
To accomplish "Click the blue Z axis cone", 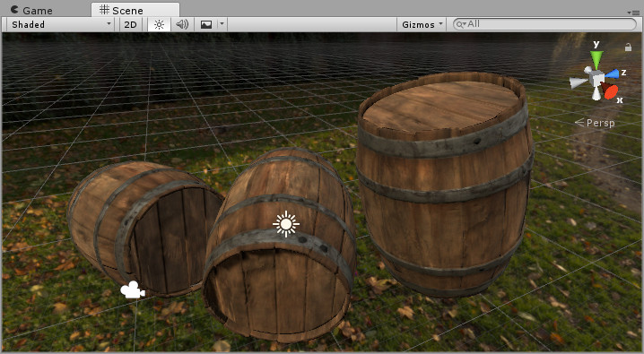I will [x=612, y=73].
